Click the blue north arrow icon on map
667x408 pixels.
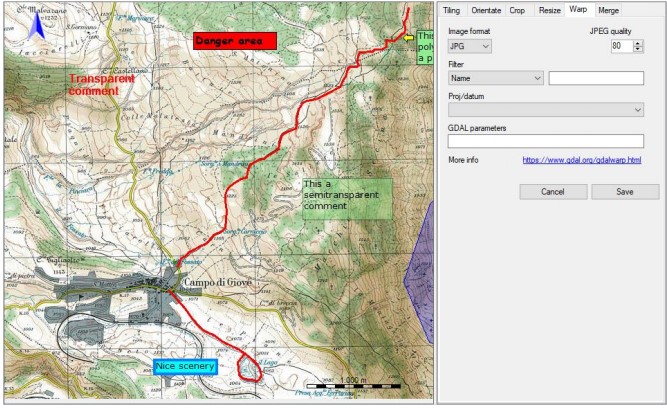37,26
